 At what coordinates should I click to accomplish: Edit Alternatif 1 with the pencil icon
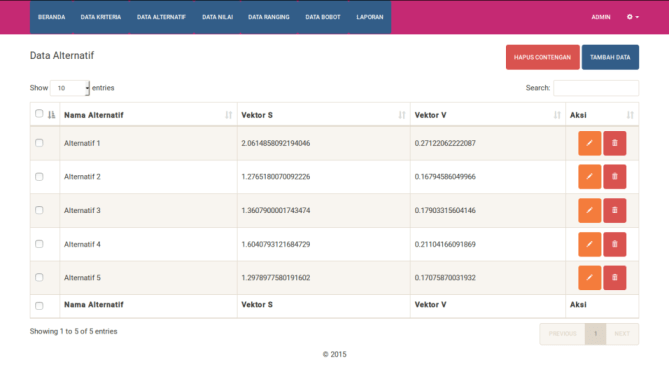[x=589, y=143]
